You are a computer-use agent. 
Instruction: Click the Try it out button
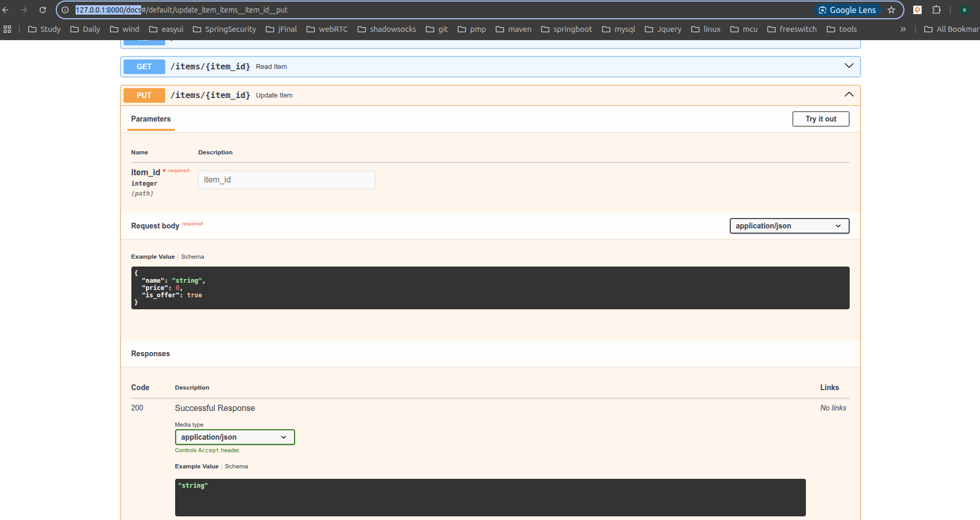tap(820, 119)
